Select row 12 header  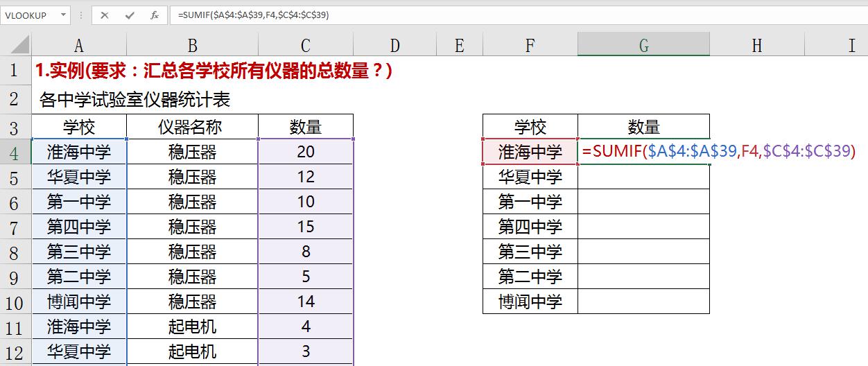(x=15, y=352)
